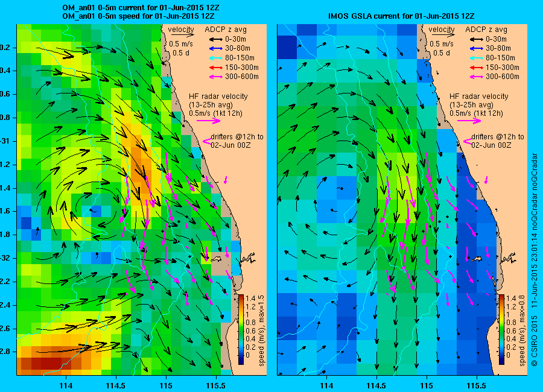Click '300-600m' legend label in left panel
Screen dimensions: 543x392
click(x=242, y=77)
